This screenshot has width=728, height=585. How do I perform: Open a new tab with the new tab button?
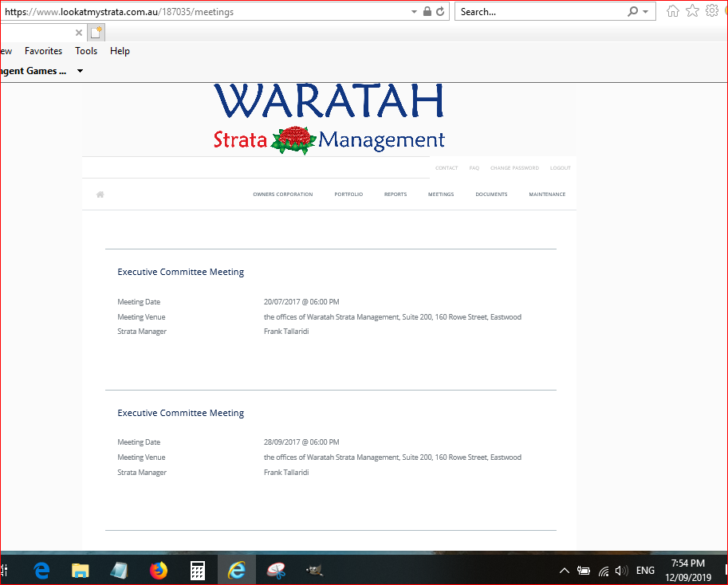coord(96,33)
